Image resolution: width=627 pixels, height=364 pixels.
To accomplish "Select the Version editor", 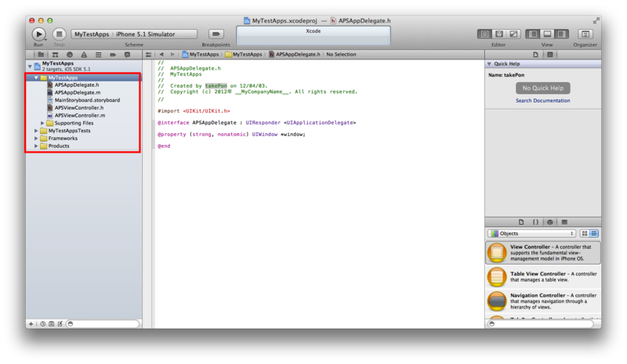I will pos(513,34).
